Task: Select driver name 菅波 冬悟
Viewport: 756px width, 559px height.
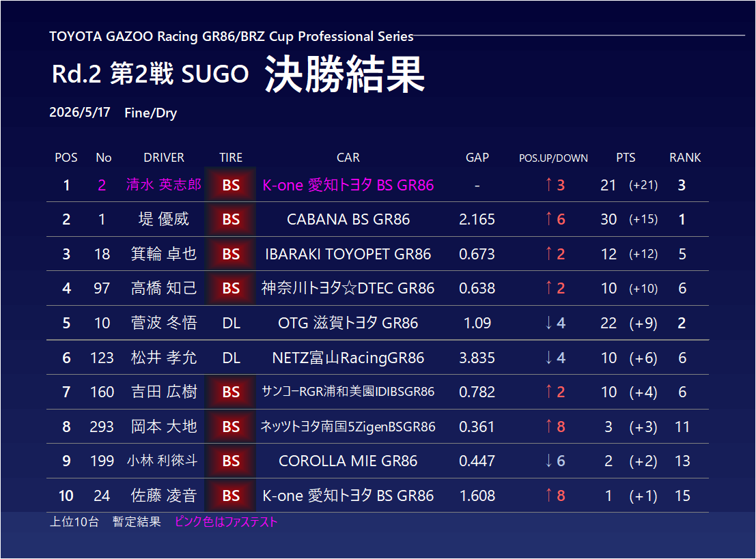Action: pos(164,323)
